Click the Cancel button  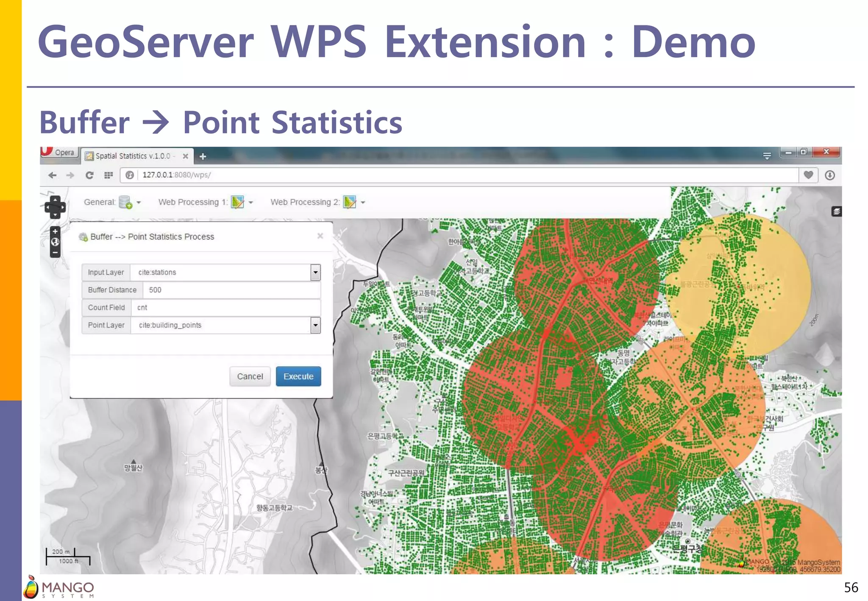tap(250, 376)
